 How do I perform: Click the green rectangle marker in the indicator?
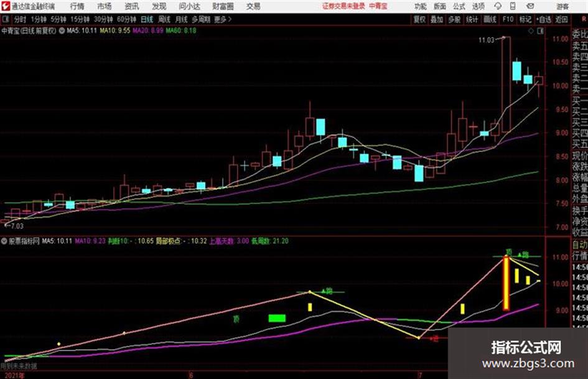[x=277, y=318]
